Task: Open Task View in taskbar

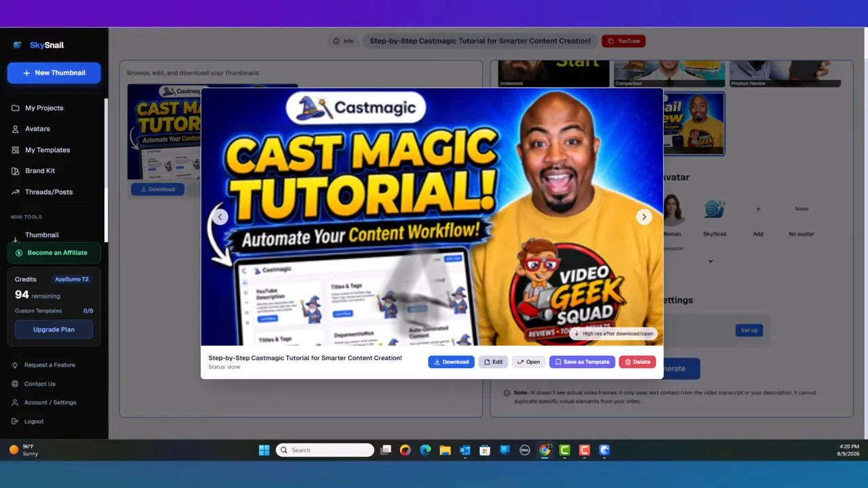Action: pyautogui.click(x=386, y=450)
